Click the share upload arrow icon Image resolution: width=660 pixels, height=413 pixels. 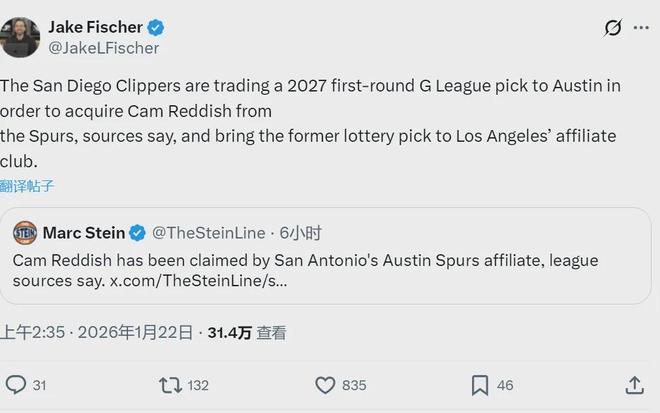634,385
